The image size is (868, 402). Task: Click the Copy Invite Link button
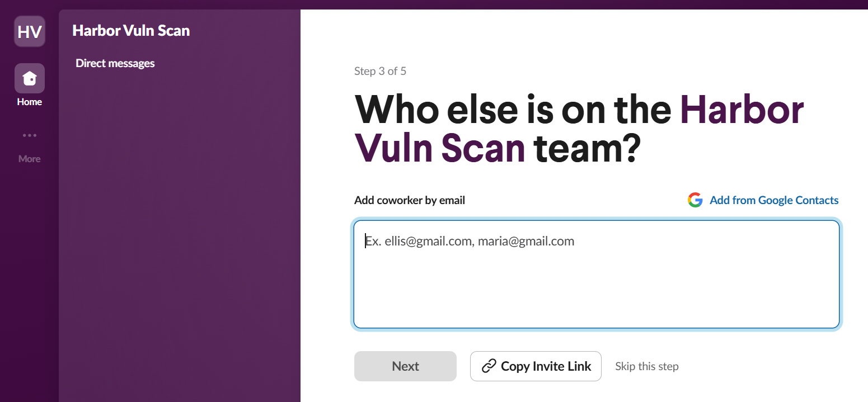tap(536, 366)
